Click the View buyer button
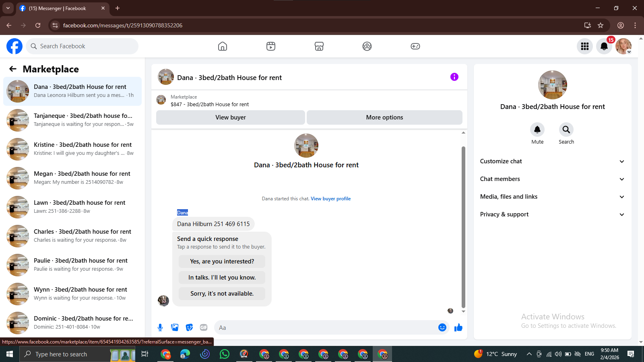 [x=230, y=117]
